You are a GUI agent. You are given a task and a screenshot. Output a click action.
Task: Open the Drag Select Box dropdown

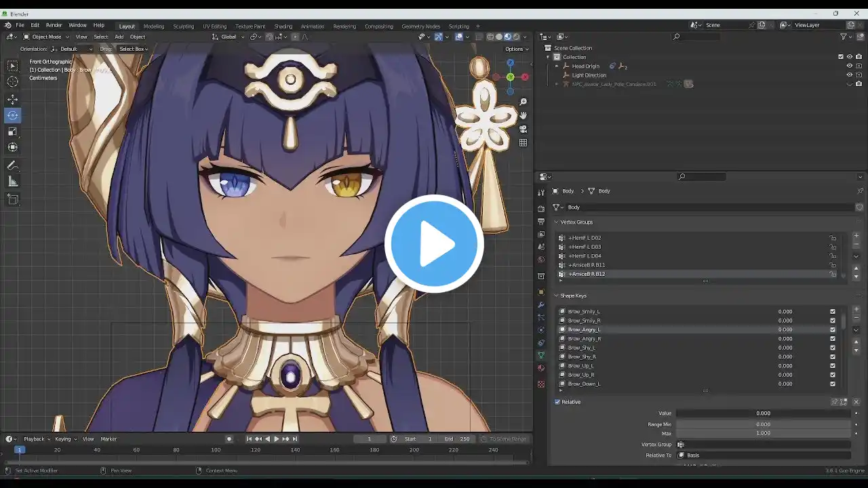pos(134,49)
